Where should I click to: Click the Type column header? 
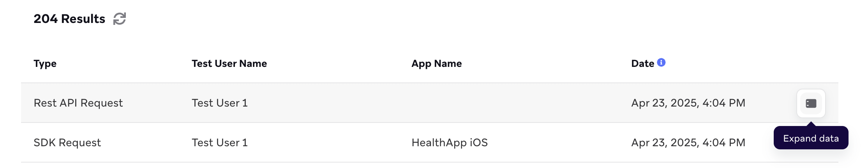pyautogui.click(x=45, y=63)
